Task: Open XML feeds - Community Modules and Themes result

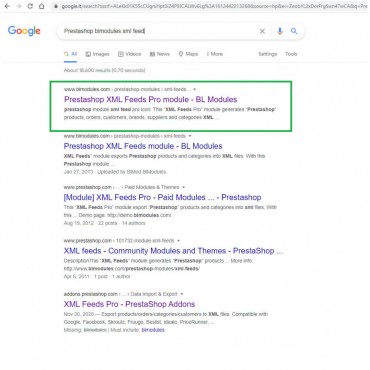Action: tap(173, 251)
